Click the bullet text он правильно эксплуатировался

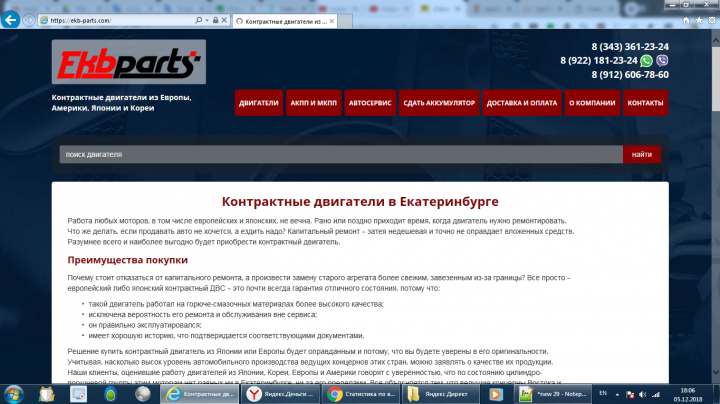pyautogui.click(x=145, y=325)
